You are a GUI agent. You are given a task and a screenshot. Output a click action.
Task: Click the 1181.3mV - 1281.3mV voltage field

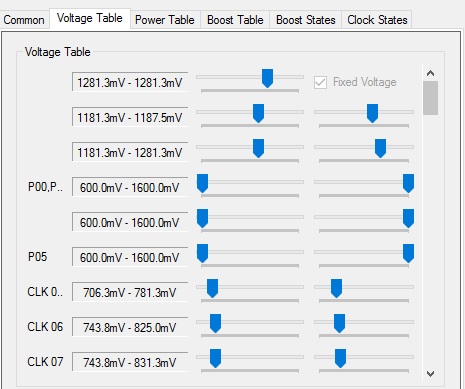[130, 153]
